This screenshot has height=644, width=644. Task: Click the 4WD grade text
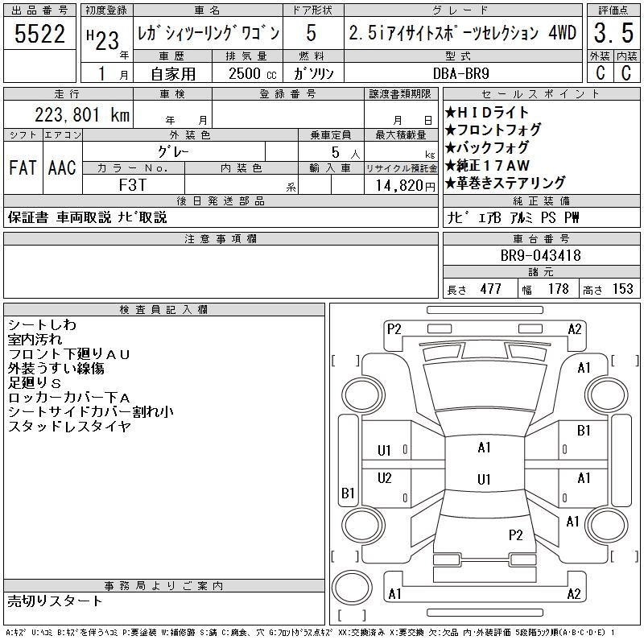pos(563,35)
